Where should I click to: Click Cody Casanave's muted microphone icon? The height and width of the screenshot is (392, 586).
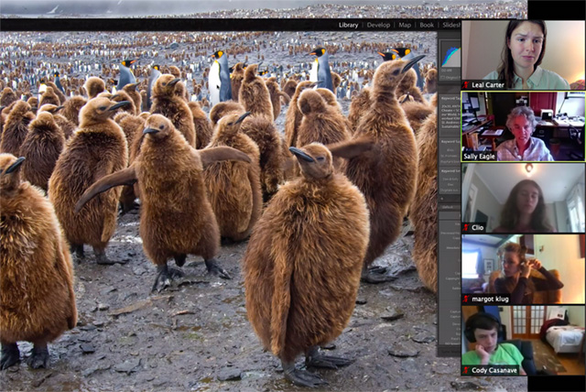tap(467, 370)
